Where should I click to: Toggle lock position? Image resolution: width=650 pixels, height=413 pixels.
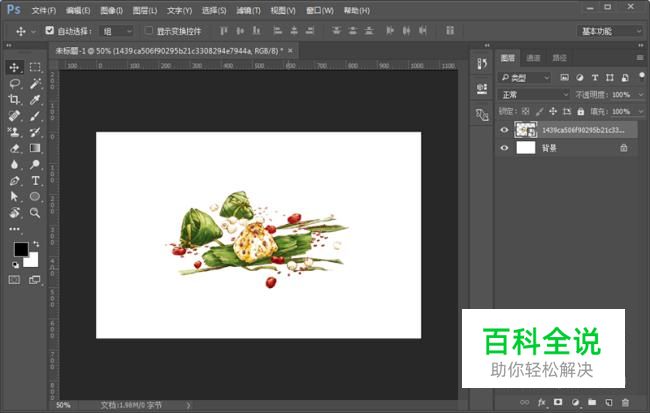553,111
